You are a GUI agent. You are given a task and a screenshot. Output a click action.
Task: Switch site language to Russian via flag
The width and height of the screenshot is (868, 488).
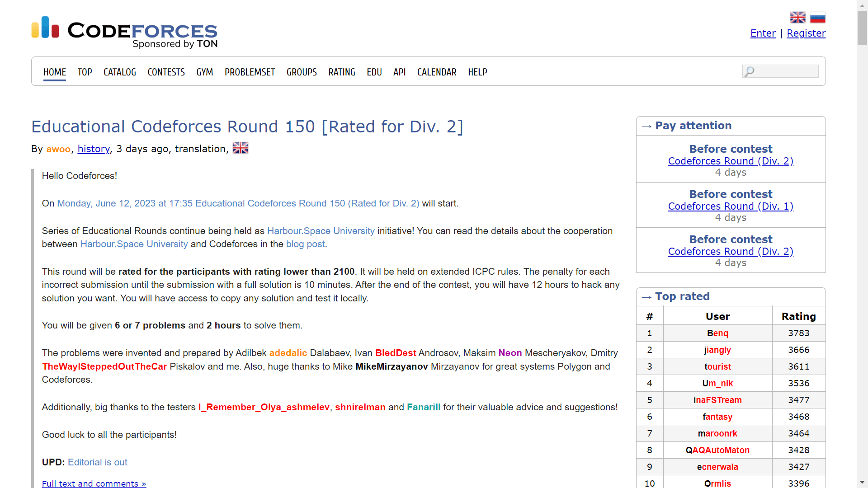coord(818,17)
